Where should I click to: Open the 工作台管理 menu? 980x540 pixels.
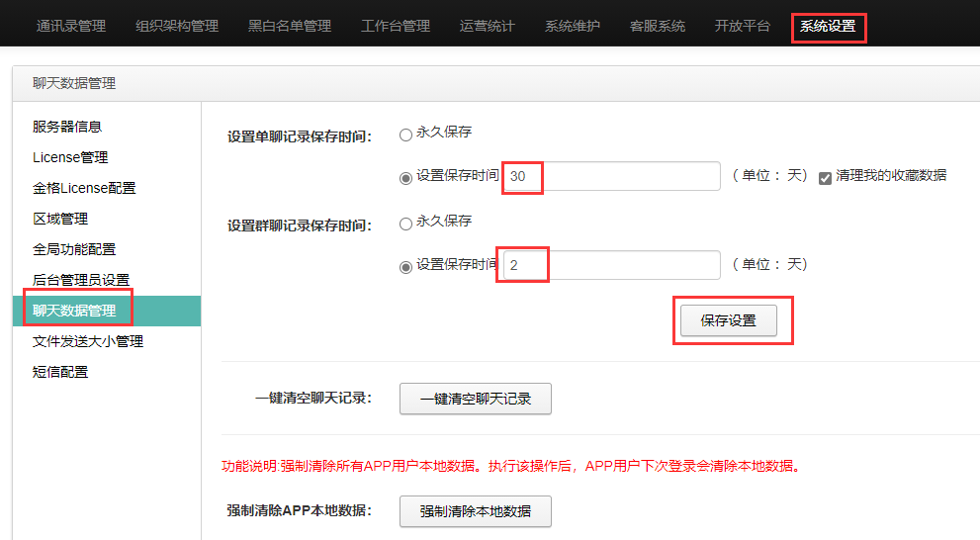(395, 26)
